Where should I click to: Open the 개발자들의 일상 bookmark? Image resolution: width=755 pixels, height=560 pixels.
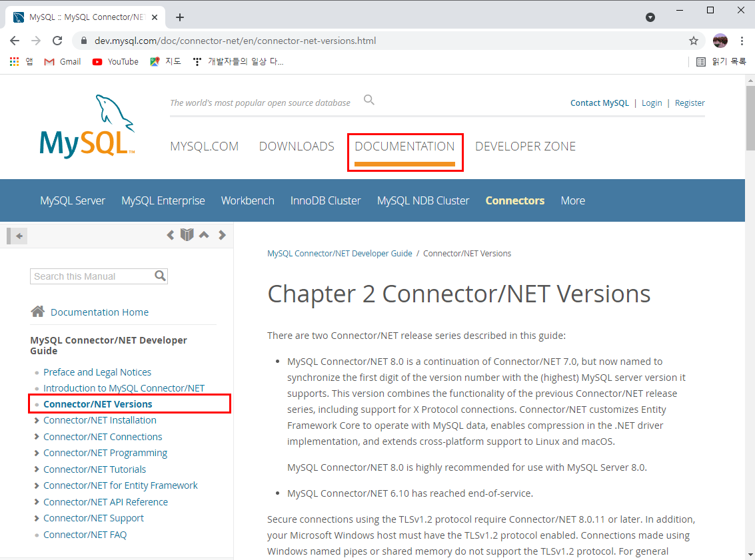(238, 61)
